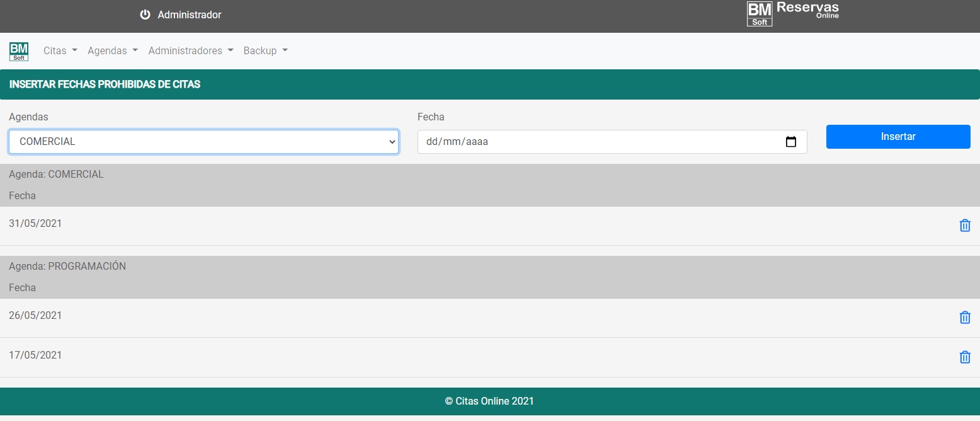Image resolution: width=980 pixels, height=421 pixels.
Task: Click the power icon beside Administrador
Action: tap(145, 14)
